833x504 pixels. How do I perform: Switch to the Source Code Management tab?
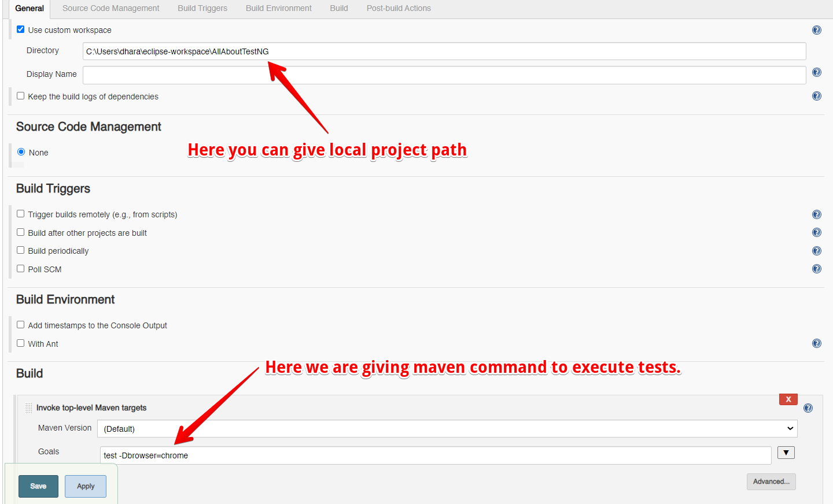pos(110,8)
